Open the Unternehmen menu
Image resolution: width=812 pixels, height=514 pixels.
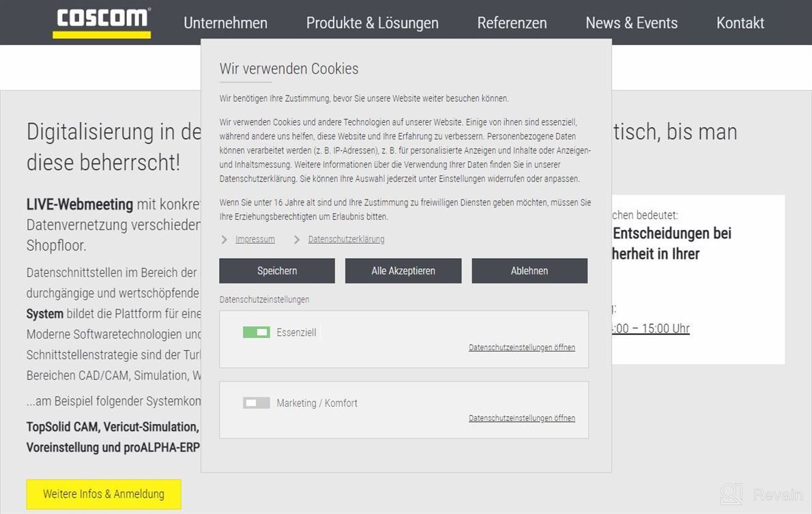[x=225, y=23]
